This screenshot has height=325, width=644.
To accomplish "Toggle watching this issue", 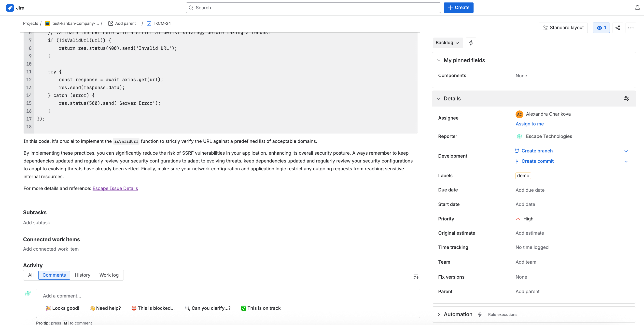I will [601, 28].
